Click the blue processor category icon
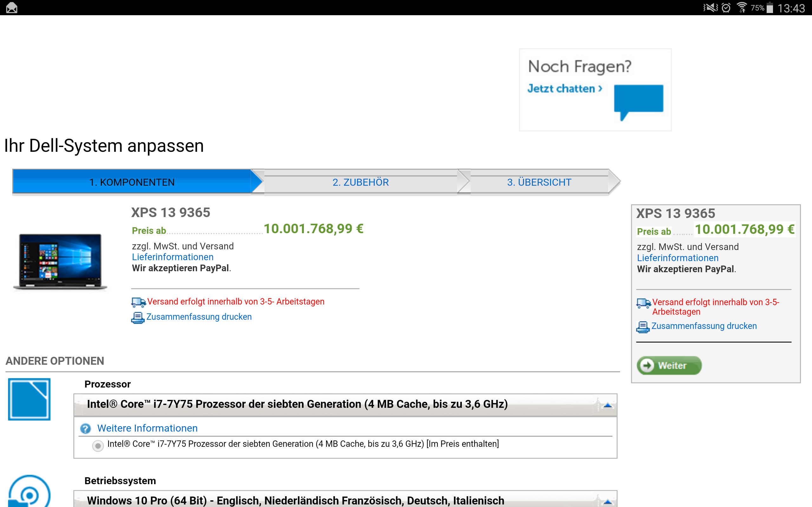This screenshot has height=507, width=812. point(29,399)
